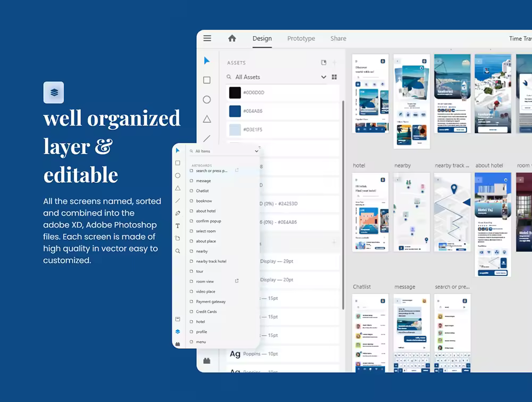
Task: Select the #0E4A86 blue color swatch
Action: (x=235, y=111)
